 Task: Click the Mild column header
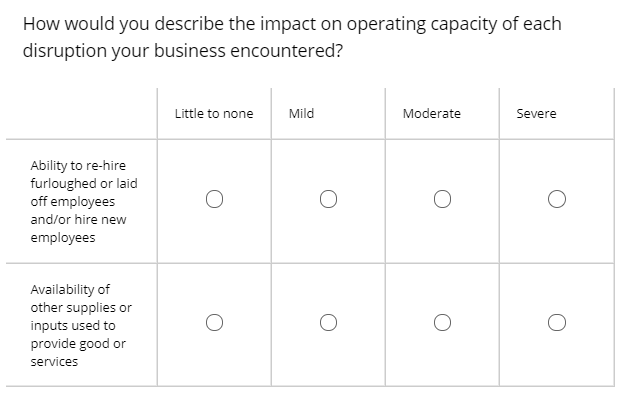point(301,114)
